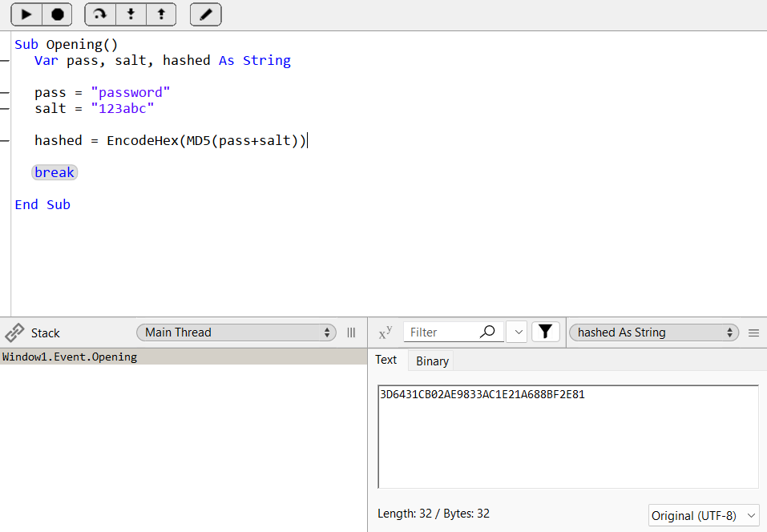Click the Step Out button
This screenshot has width=767, height=532.
coord(161,14)
